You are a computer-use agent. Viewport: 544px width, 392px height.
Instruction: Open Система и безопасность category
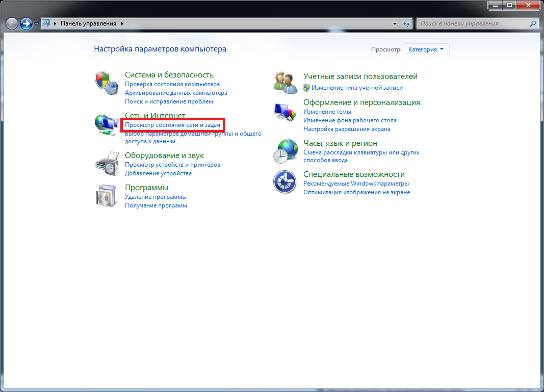169,75
